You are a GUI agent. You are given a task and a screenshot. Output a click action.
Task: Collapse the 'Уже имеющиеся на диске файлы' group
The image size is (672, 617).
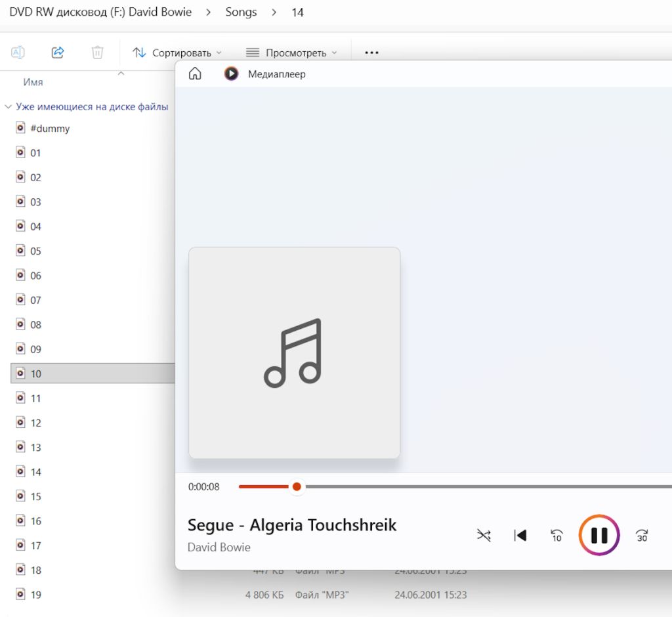pyautogui.click(x=8, y=107)
